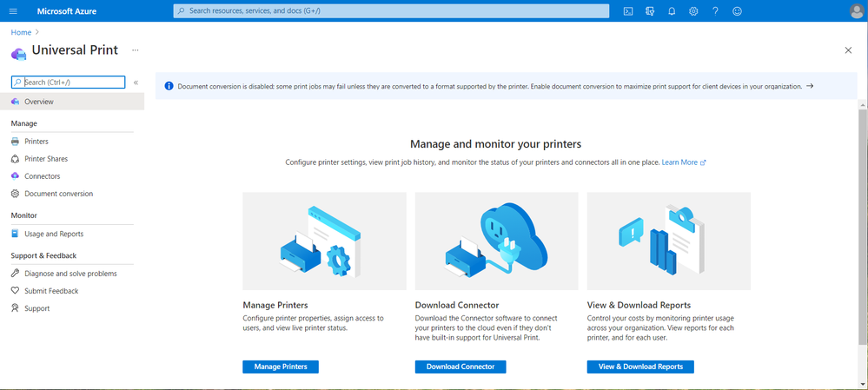Viewport: 868px width, 390px height.
Task: Open the more options ellipsis beside Universal Print
Action: [135, 50]
